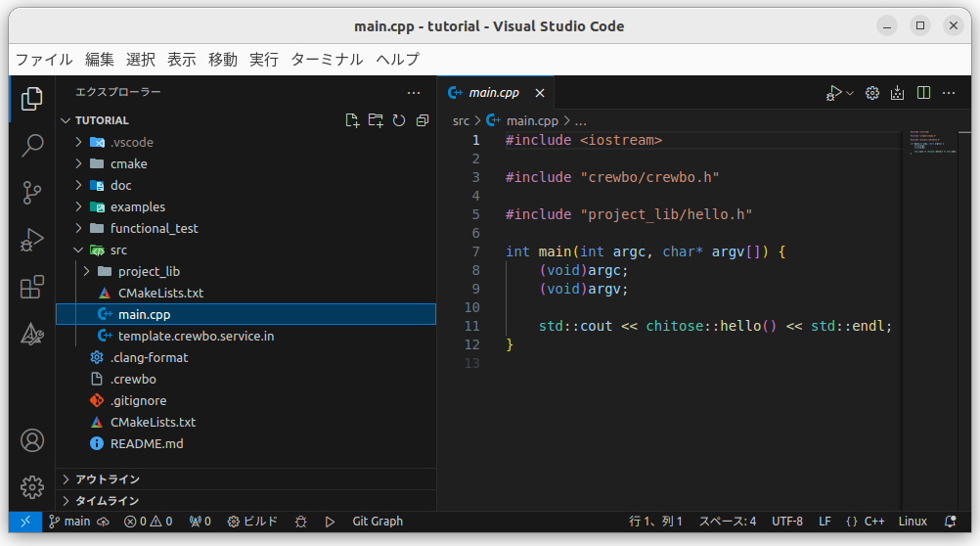The width and height of the screenshot is (980, 546).
Task: Open the 編集 menu
Action: 100,60
